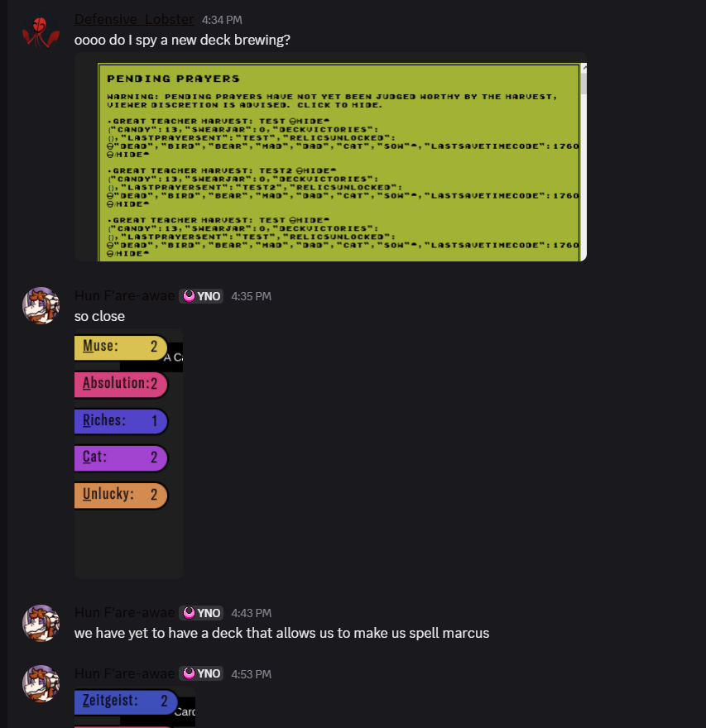
Task: Open avatar beside the "so close" message
Action: coord(41,305)
